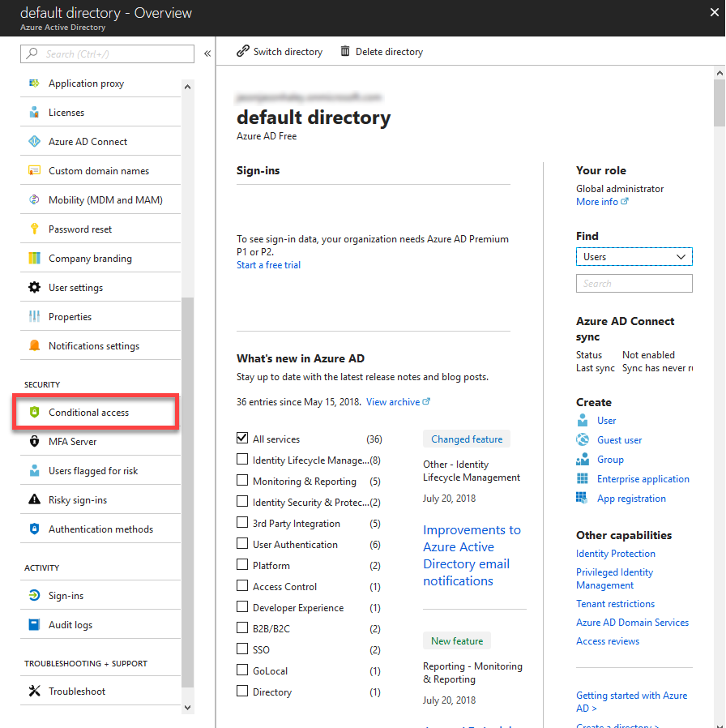
Task: Open Identity Protection capability link
Action: point(615,554)
